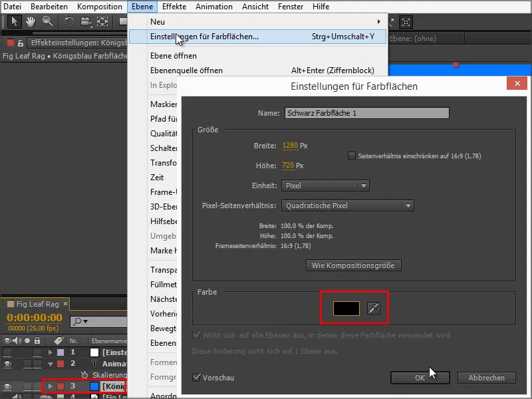
Task: Open the Fenster menu
Action: [x=291, y=7]
